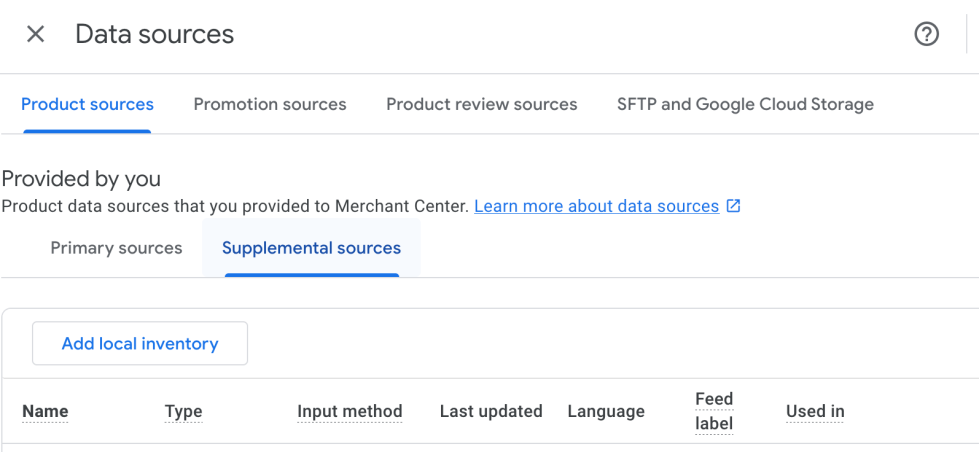The width and height of the screenshot is (979, 452).
Task: Click the Last updated column header
Action: [x=491, y=411]
